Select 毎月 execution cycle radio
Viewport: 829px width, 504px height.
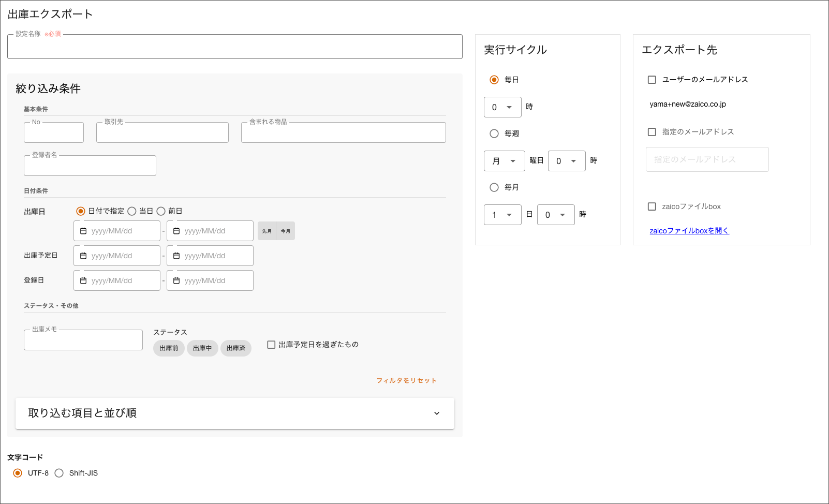point(494,187)
